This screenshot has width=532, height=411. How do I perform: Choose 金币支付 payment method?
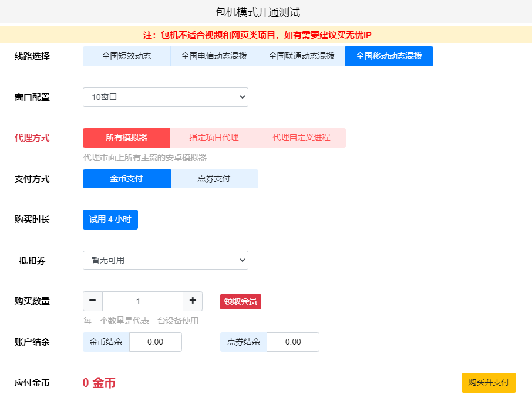pos(126,179)
